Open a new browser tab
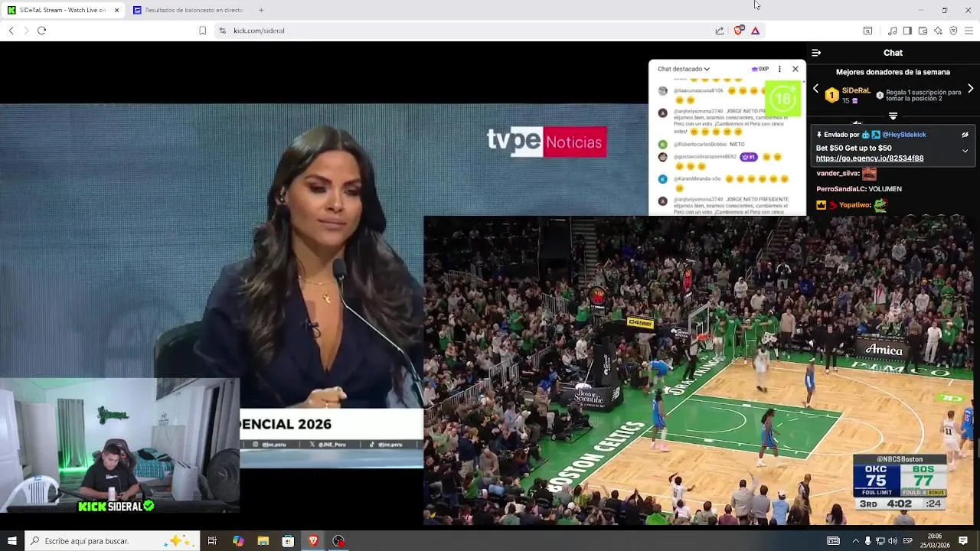The height and width of the screenshot is (551, 980). [261, 10]
